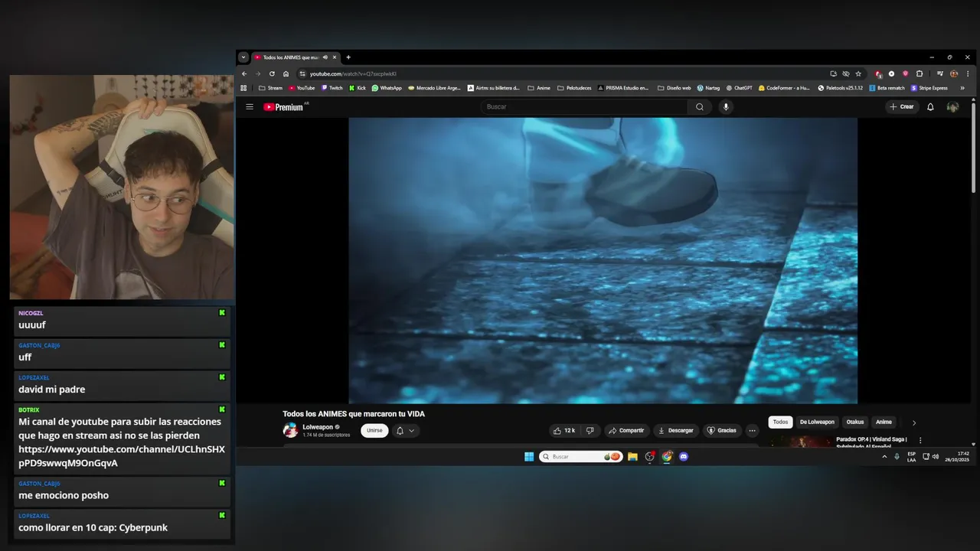Open Chrome tab search dropdown arrow
Viewport: 980px width, 551px height.
coord(243,57)
